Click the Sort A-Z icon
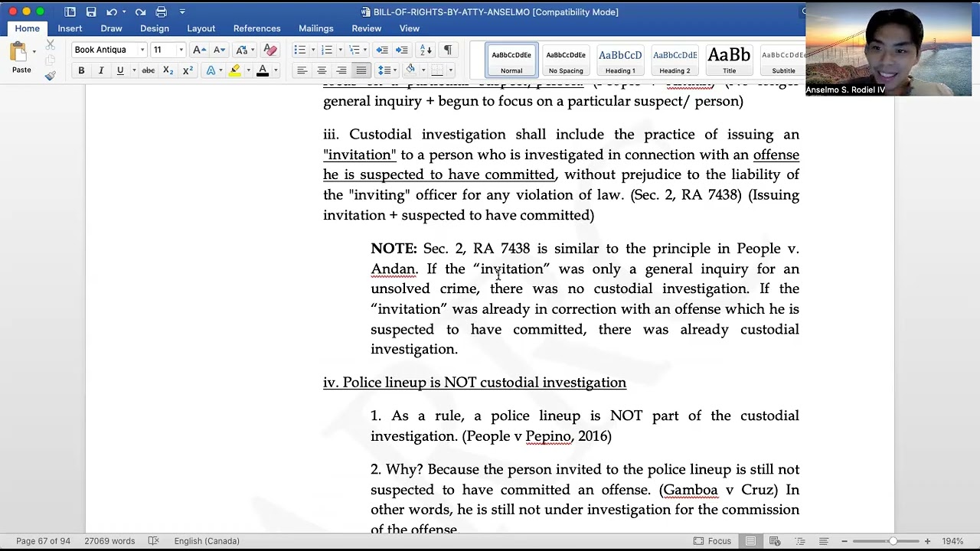Viewport: 980px width, 551px height. coord(426,50)
